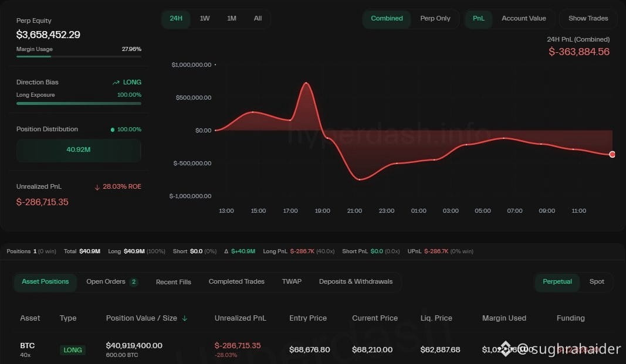This screenshot has height=364, width=626.
Task: Click the 19:00 label on chart axis
Action: point(322,211)
